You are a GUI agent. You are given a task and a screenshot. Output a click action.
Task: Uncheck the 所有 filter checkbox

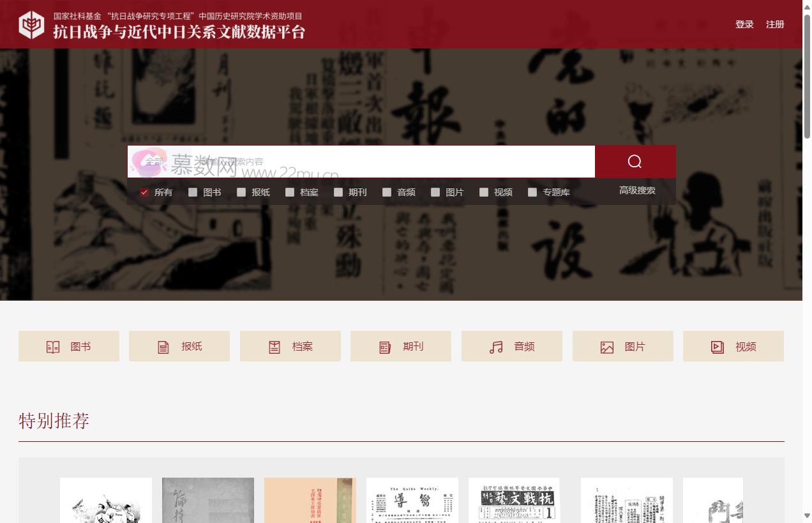144,192
